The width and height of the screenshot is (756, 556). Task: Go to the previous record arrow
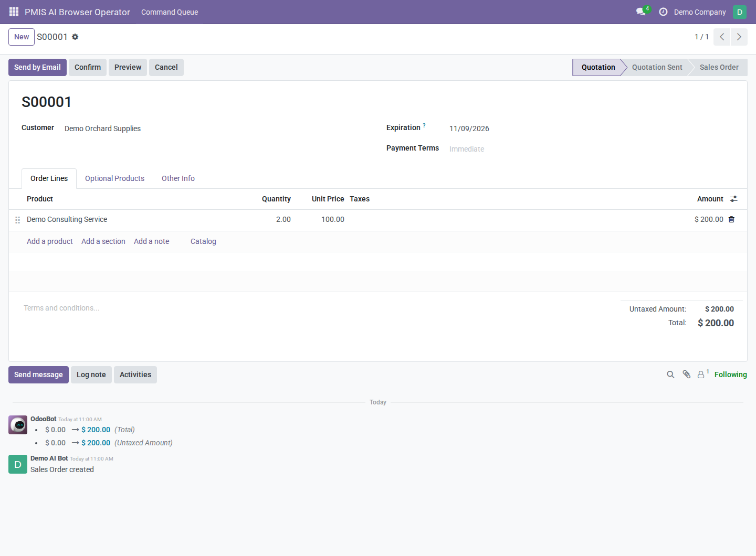pos(722,37)
